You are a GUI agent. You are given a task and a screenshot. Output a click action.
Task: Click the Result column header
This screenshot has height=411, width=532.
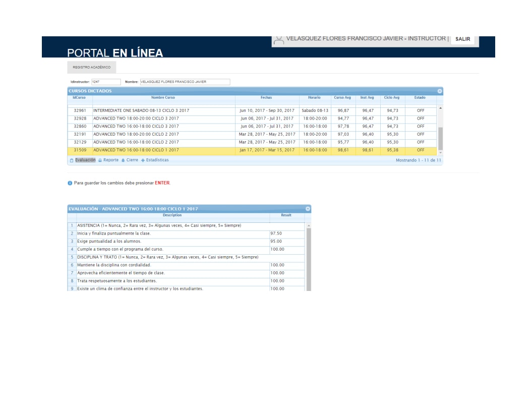tap(286, 215)
